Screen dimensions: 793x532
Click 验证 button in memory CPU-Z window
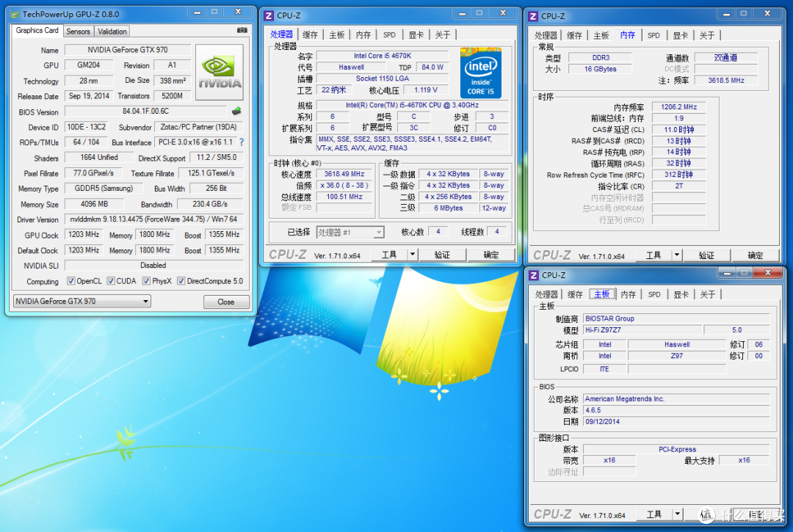pyautogui.click(x=706, y=255)
